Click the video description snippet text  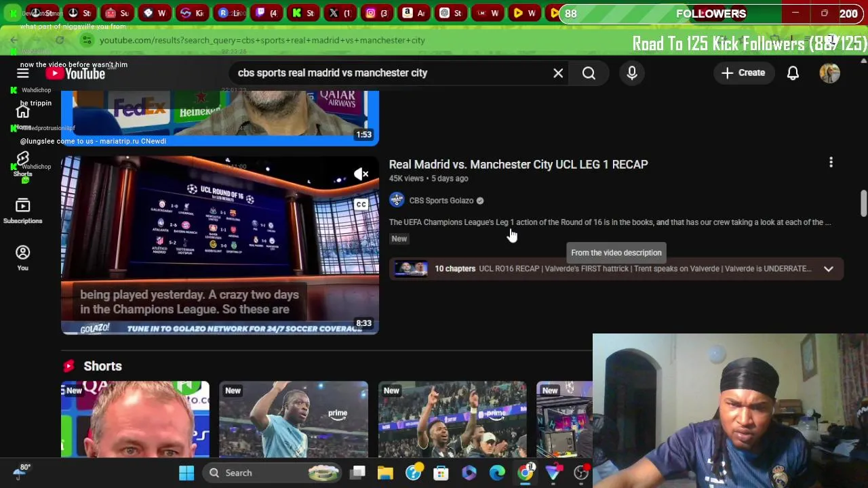tap(610, 222)
